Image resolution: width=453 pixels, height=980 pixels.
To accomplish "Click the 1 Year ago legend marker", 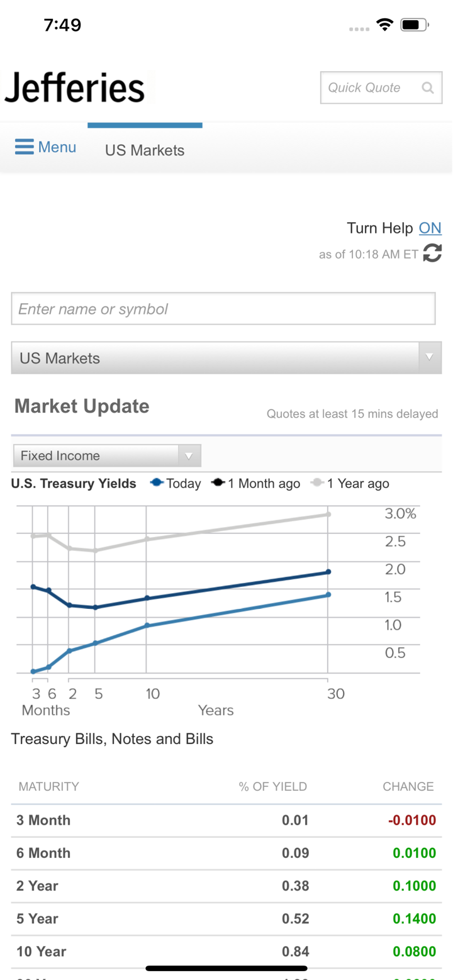I will click(x=318, y=483).
